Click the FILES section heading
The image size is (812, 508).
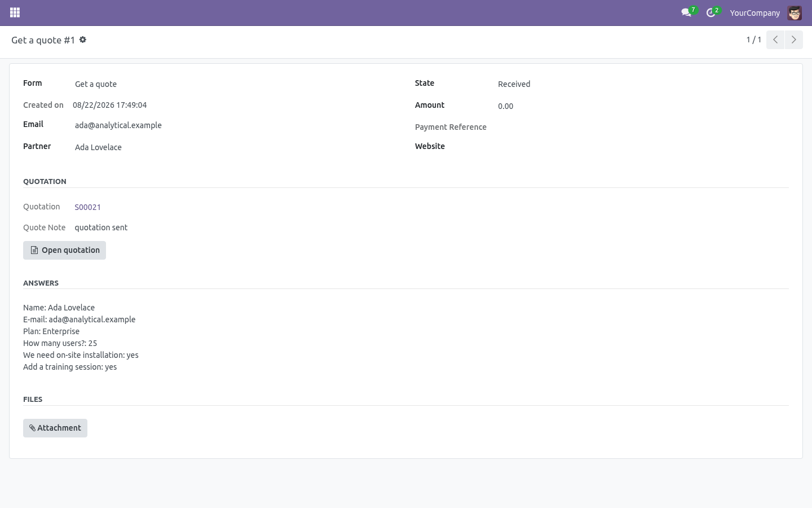33,399
